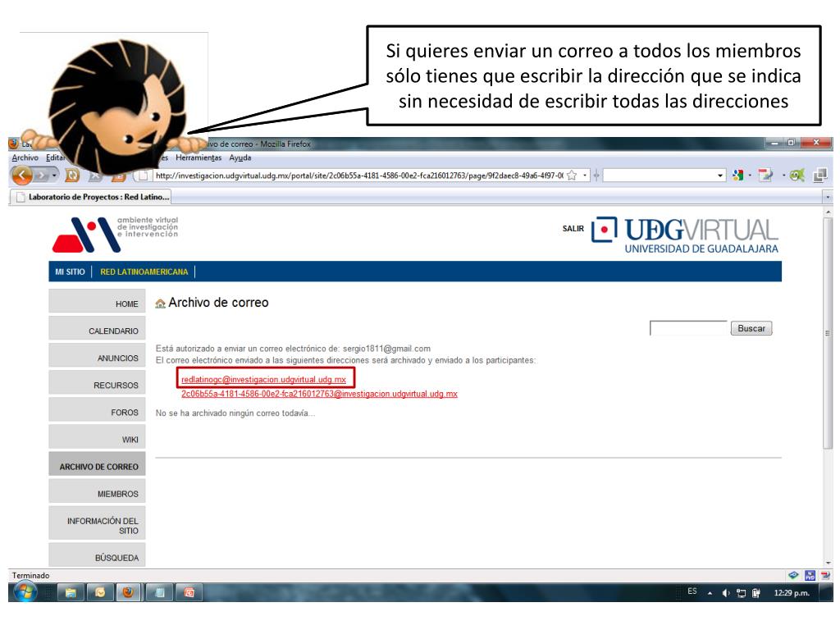
Task: Click the network tray icon
Action: coord(741,593)
